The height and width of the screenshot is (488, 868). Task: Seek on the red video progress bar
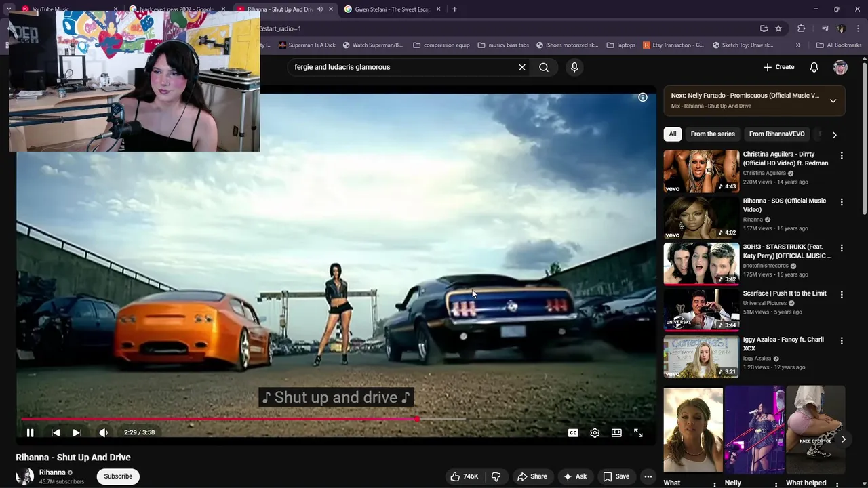point(336,419)
